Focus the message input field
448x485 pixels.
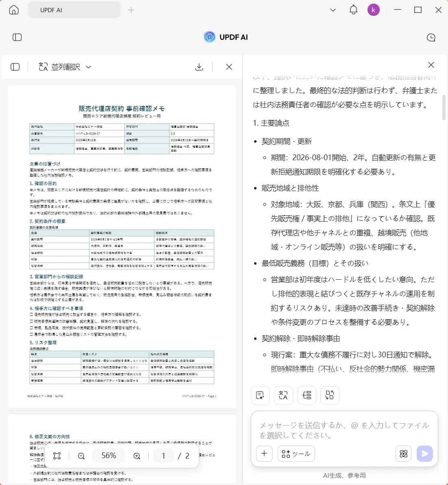(344, 430)
